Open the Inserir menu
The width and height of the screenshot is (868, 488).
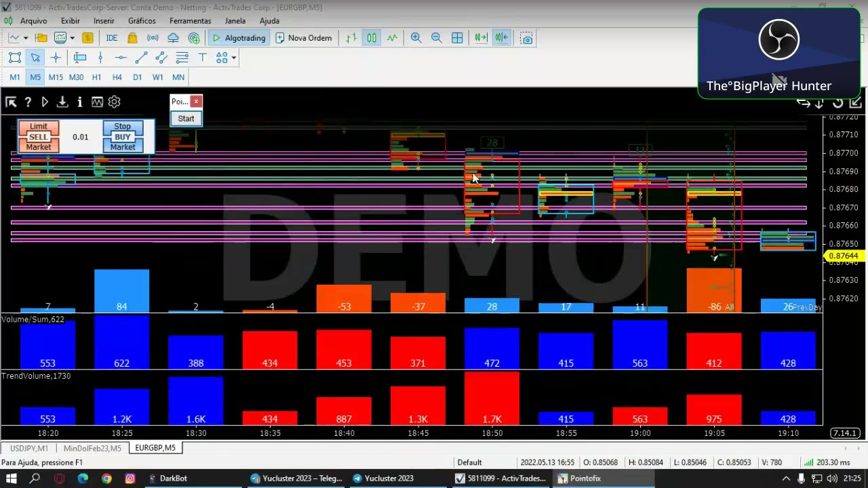(x=104, y=21)
